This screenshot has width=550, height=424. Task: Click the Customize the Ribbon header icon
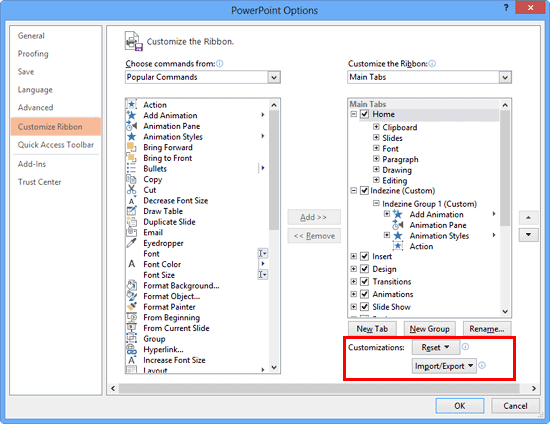click(x=134, y=41)
